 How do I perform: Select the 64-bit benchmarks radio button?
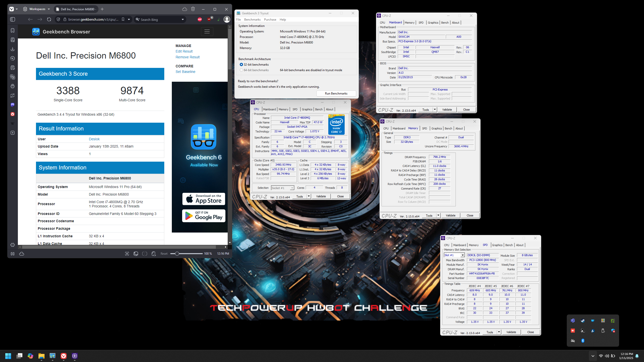click(241, 70)
